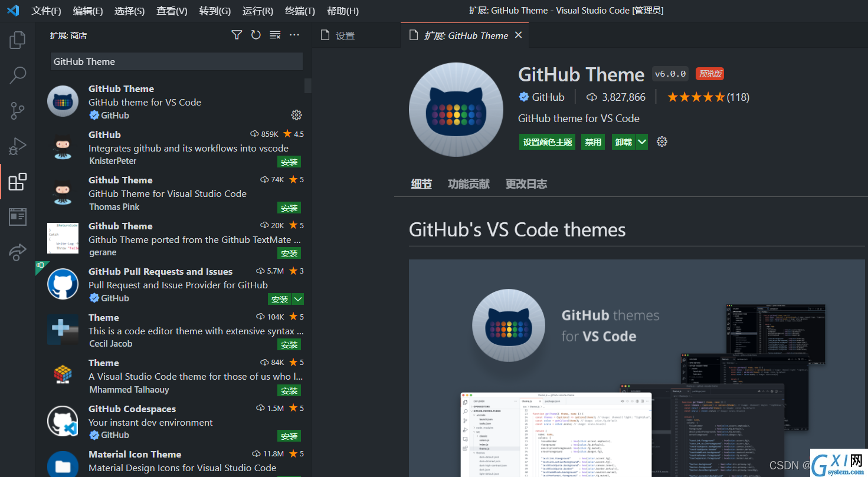Expand install dropdown for GitHub Pull Requests
868x477 pixels.
click(x=298, y=299)
